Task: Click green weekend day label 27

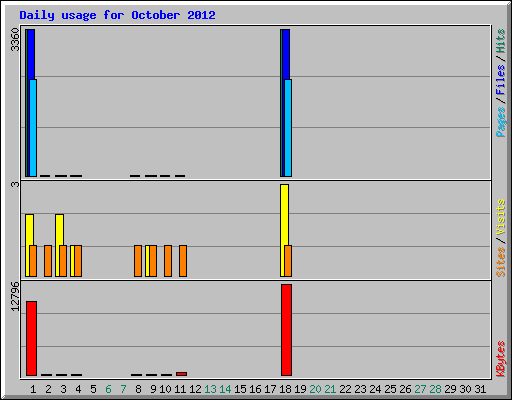Action: click(420, 389)
